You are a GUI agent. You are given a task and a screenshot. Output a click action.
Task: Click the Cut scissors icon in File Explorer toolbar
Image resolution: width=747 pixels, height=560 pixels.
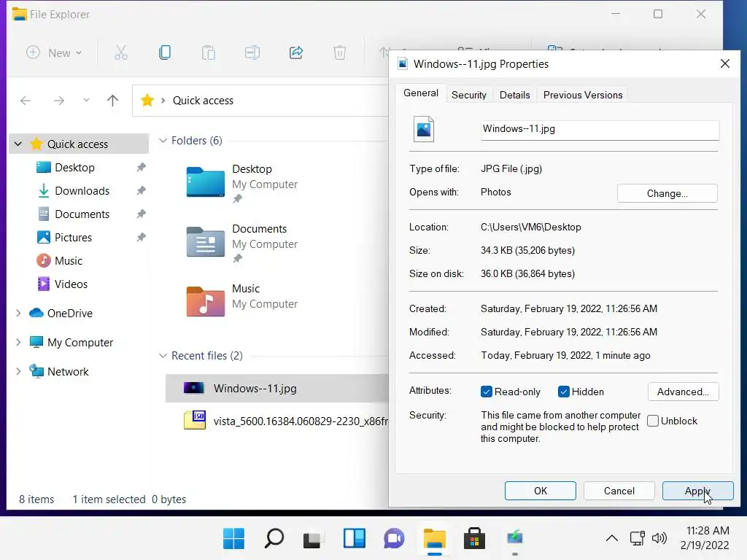pos(121,52)
